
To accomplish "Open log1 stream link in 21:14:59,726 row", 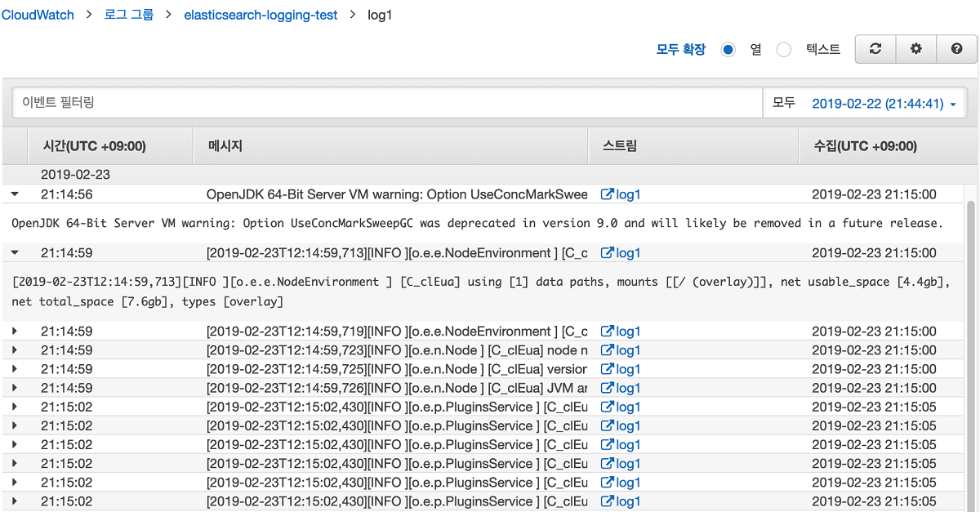I will 621,388.
